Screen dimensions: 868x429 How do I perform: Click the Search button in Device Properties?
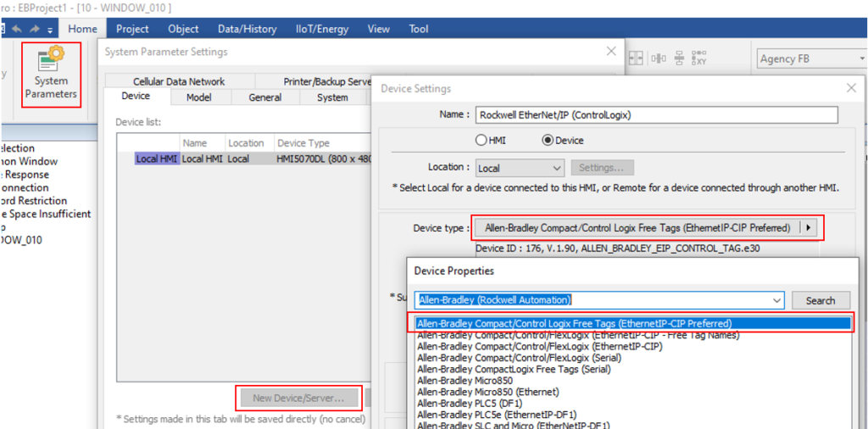pos(821,301)
